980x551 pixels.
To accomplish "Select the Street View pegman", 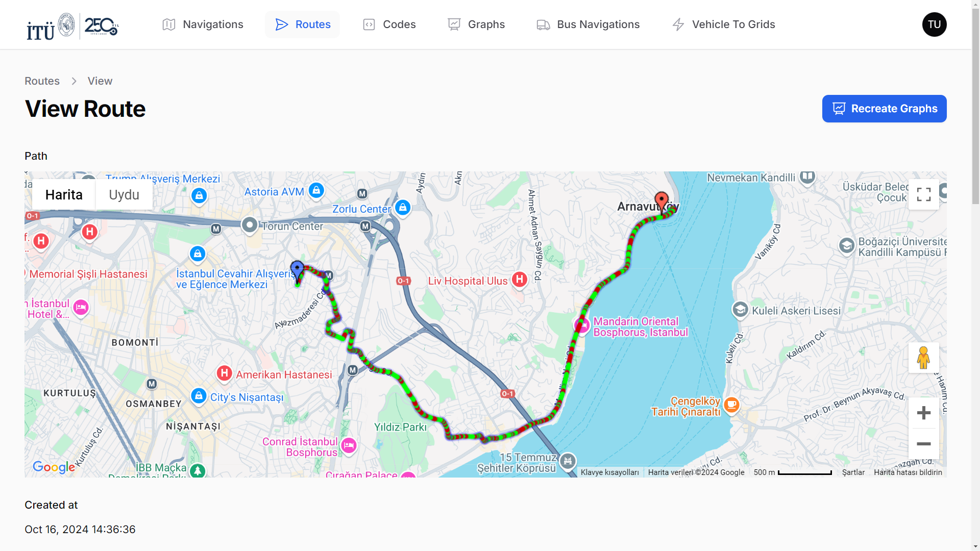I will pyautogui.click(x=923, y=358).
